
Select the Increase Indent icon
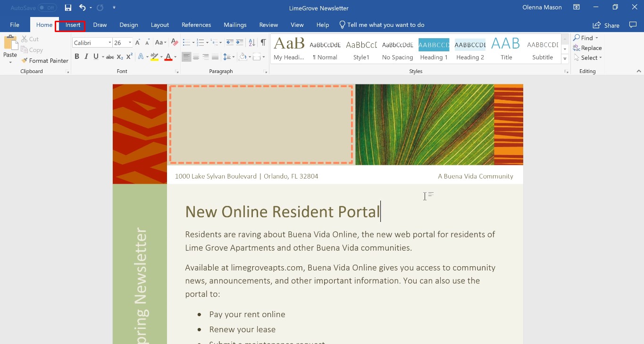[240, 42]
